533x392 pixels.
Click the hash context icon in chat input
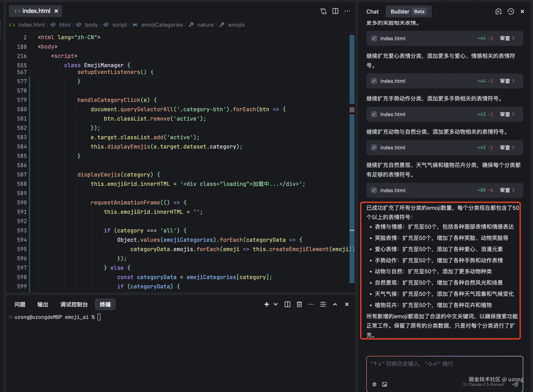[x=374, y=384]
